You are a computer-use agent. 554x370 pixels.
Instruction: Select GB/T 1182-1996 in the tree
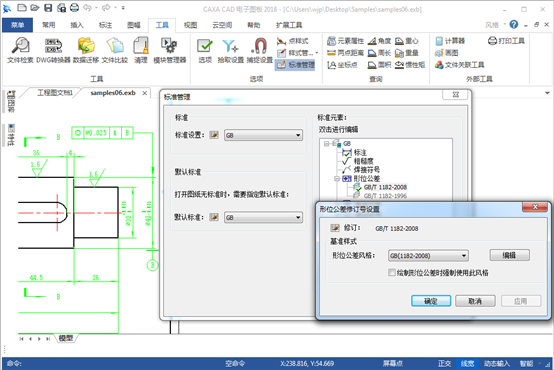click(x=385, y=195)
